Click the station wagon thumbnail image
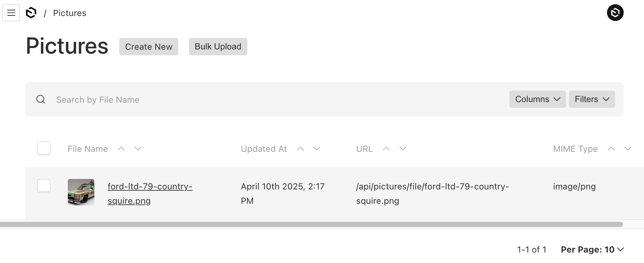 pos(81,192)
